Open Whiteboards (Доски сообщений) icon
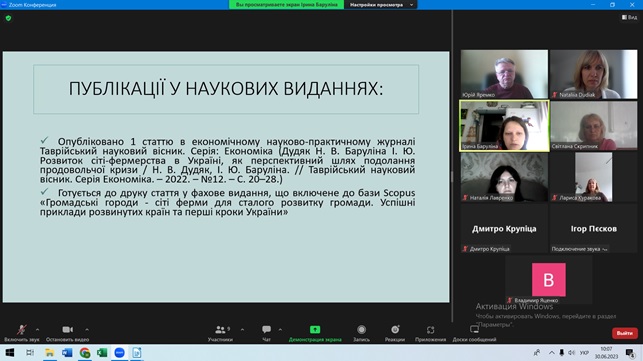The height and width of the screenshot is (361, 643). (474, 329)
